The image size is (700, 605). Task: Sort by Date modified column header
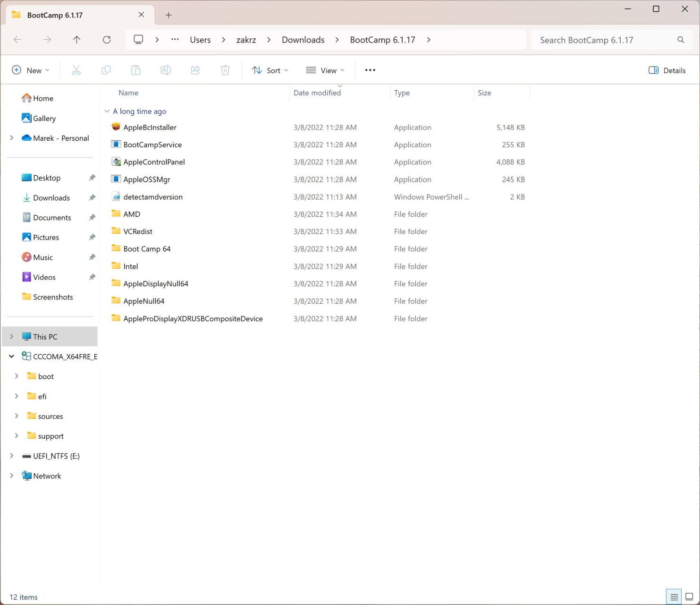tap(317, 93)
